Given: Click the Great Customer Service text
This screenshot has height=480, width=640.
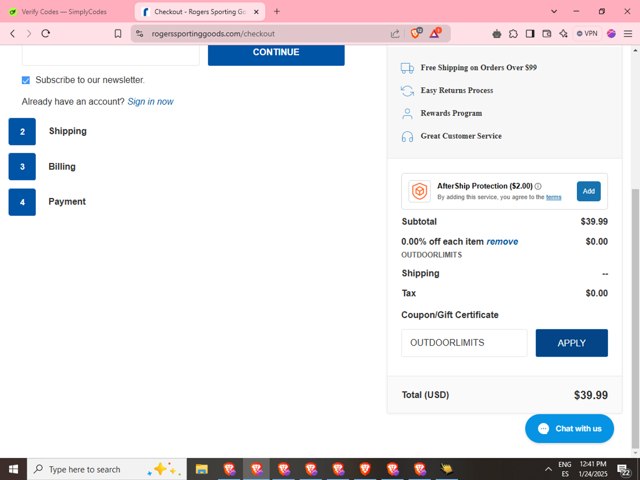Looking at the screenshot, I should 461,136.
